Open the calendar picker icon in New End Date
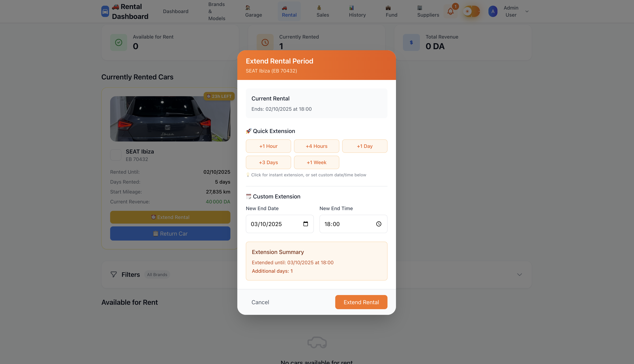This screenshot has width=634, height=364. click(x=306, y=224)
